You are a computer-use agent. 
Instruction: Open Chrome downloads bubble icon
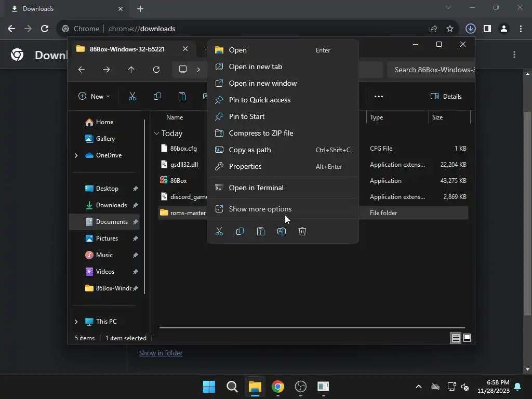tap(471, 29)
